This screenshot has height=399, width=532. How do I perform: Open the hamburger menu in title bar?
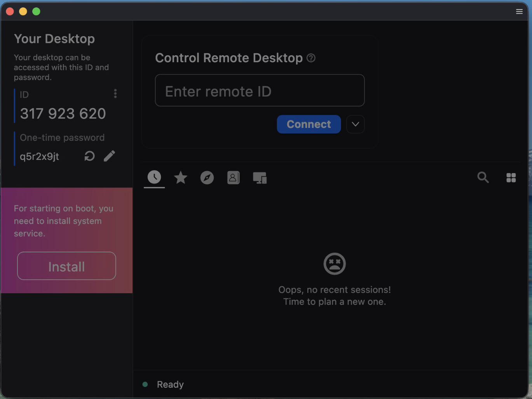tap(519, 11)
